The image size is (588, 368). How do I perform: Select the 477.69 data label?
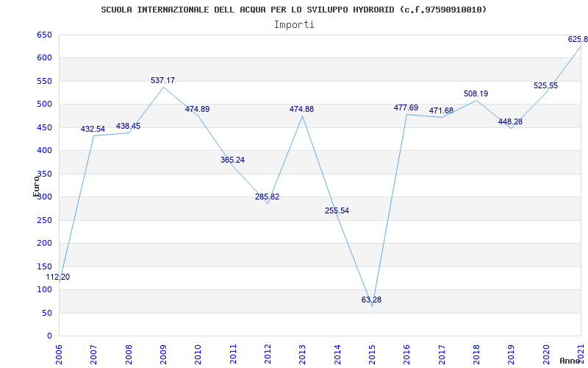click(x=406, y=107)
